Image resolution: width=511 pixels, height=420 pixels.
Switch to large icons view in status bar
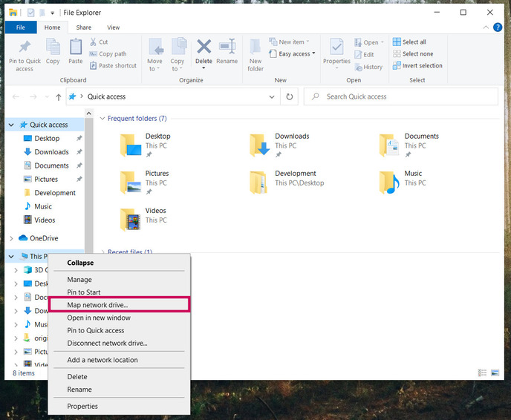point(495,373)
